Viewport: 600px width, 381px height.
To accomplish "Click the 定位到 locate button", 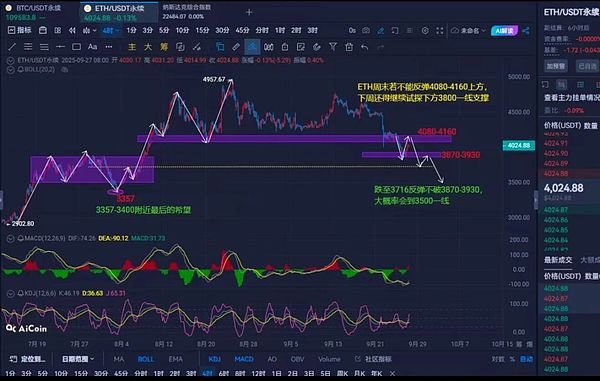I will (x=28, y=359).
